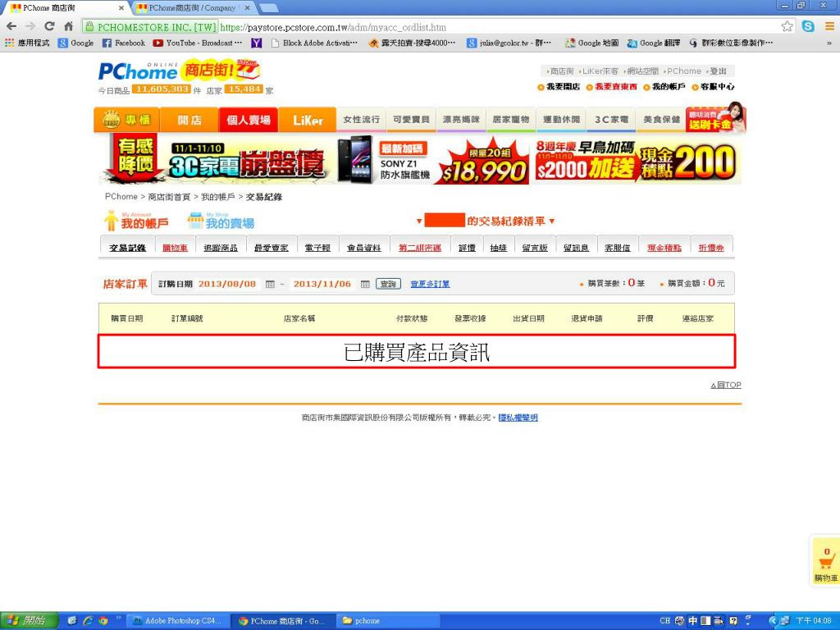This screenshot has width=840, height=630.
Task: Select the 追蹤商品 tab
Action: (221, 248)
